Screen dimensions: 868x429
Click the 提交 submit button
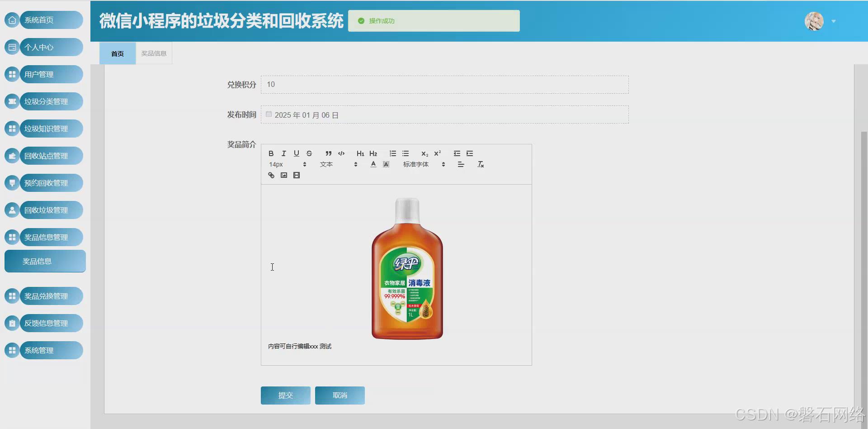(x=285, y=395)
